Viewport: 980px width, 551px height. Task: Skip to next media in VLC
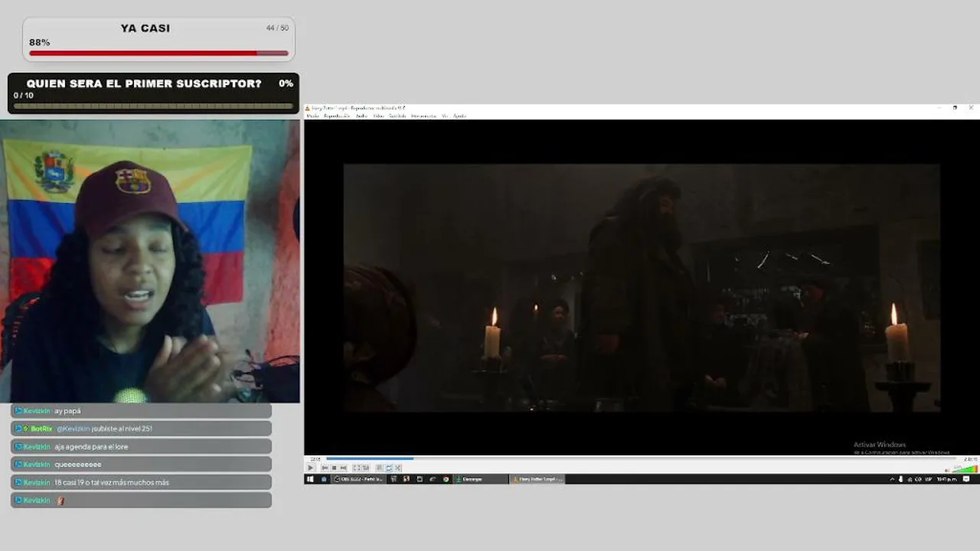click(x=343, y=468)
